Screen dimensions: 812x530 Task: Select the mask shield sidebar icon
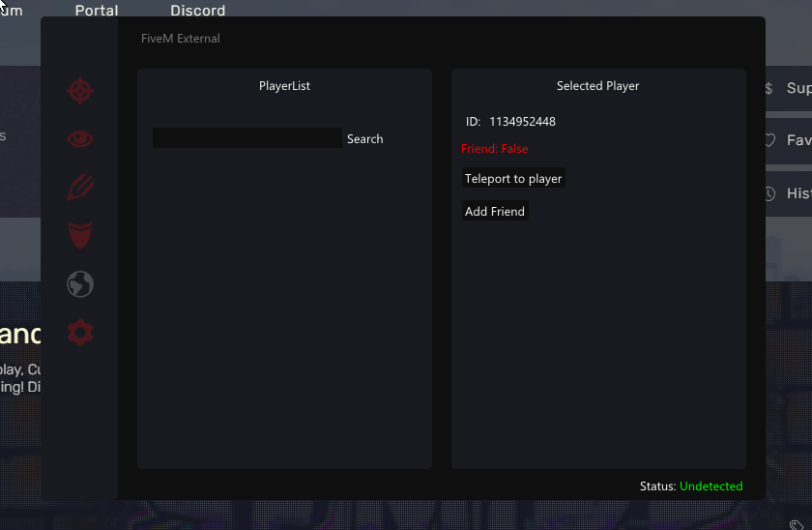[80, 235]
